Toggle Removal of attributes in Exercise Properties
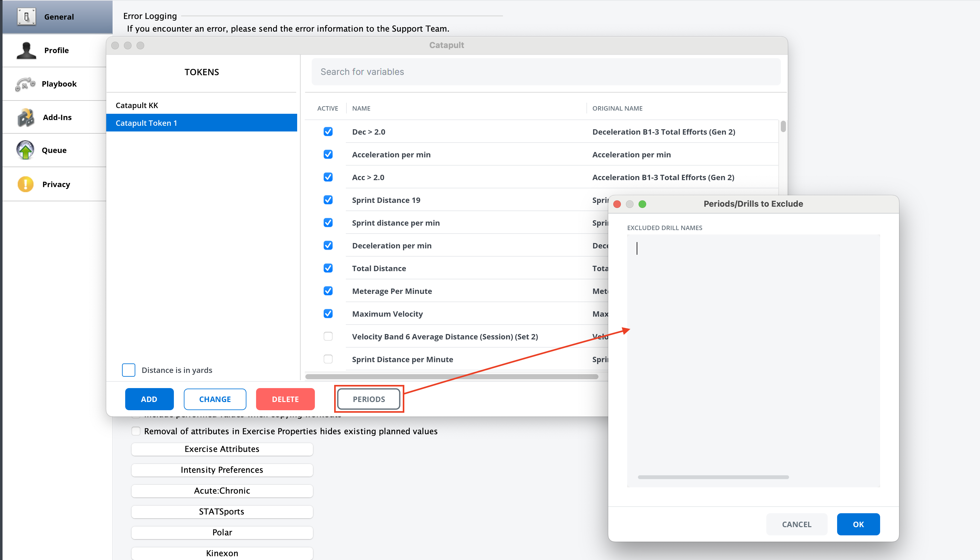The image size is (980, 560). point(136,431)
